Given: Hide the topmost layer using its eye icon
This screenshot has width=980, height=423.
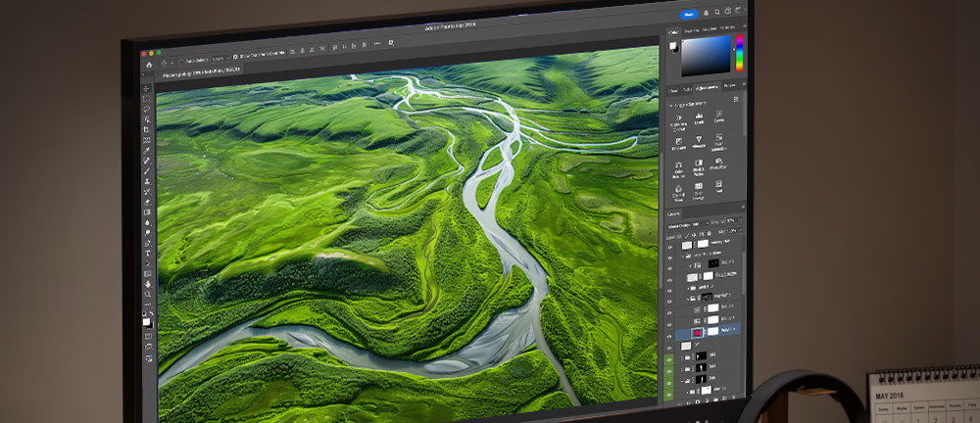Looking at the screenshot, I should tap(671, 249).
